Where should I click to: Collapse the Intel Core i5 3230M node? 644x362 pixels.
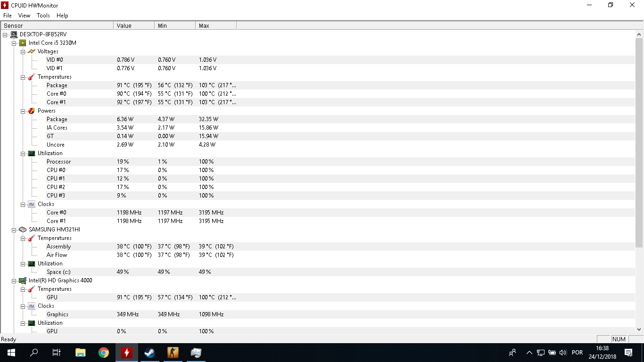click(14, 43)
